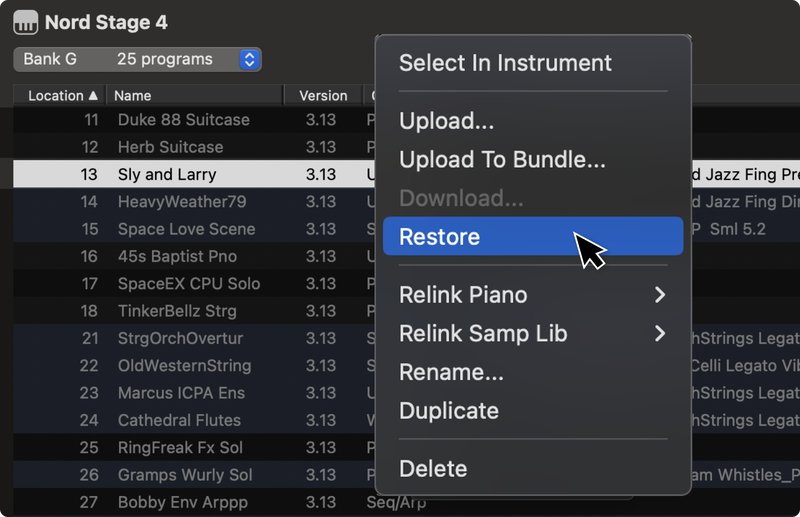This screenshot has height=517, width=800.
Task: Expand the Relink Piano submenu chevron
Action: 660,294
